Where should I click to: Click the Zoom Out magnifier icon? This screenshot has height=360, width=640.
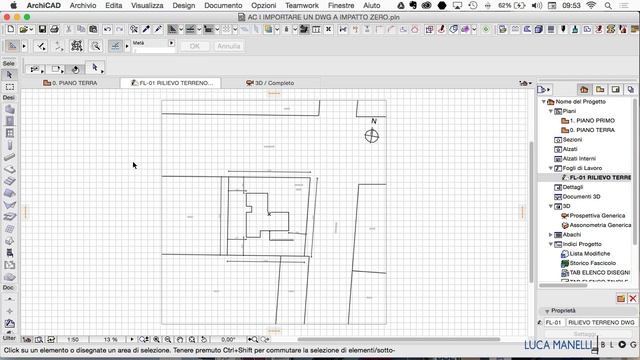168,339
